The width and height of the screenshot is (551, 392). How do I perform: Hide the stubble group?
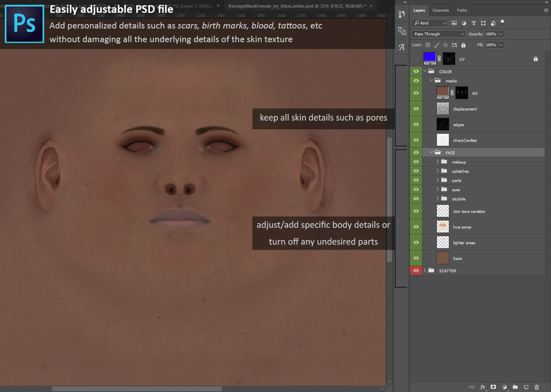tap(416, 199)
